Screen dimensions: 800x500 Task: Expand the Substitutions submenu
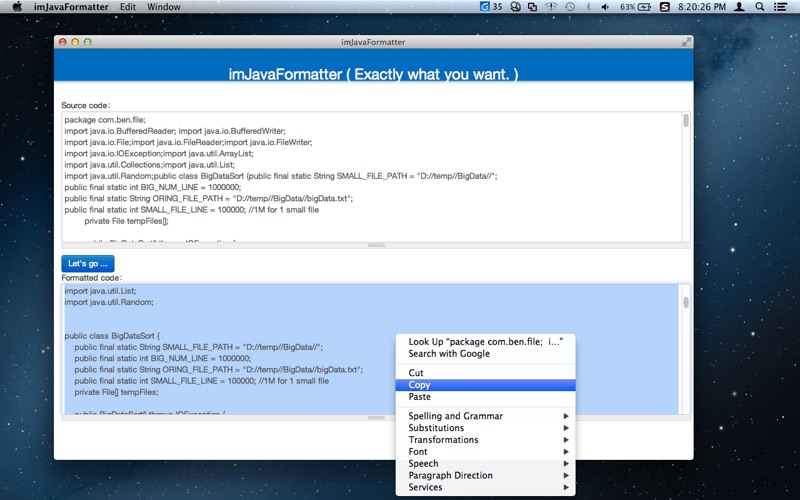pyautogui.click(x=485, y=428)
